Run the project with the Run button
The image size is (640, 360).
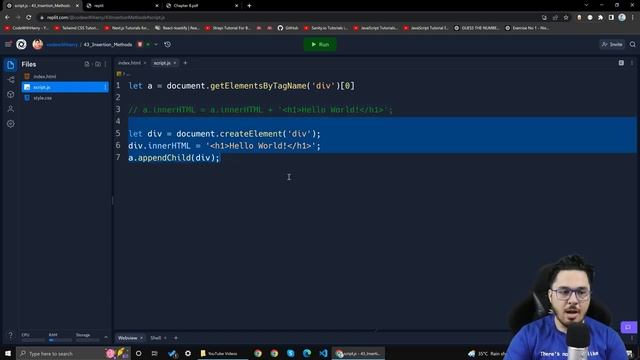coord(320,44)
